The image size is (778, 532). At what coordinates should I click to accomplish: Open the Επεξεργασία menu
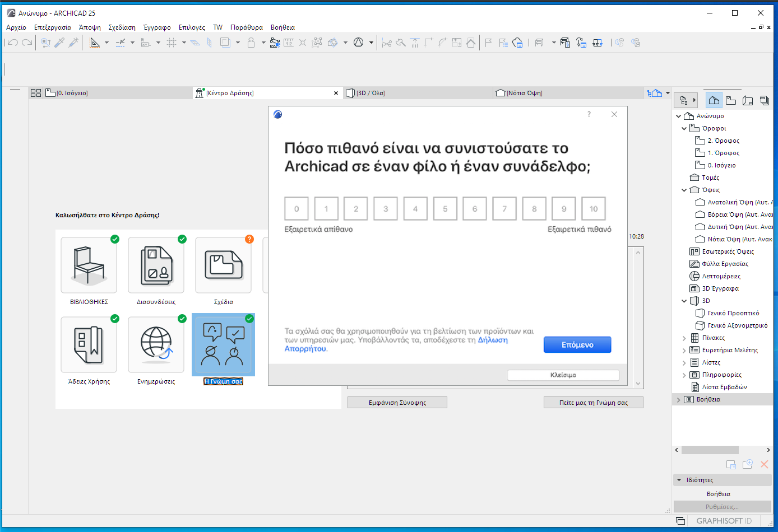click(52, 27)
